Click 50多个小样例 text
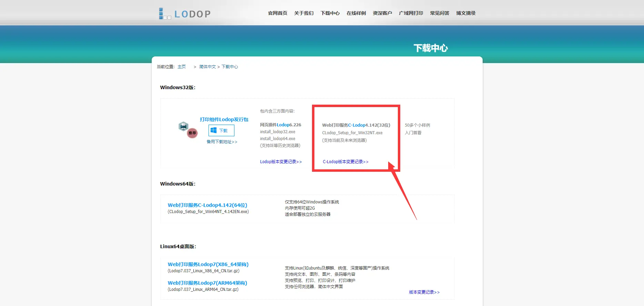Image resolution: width=644 pixels, height=306 pixels. tap(417, 125)
